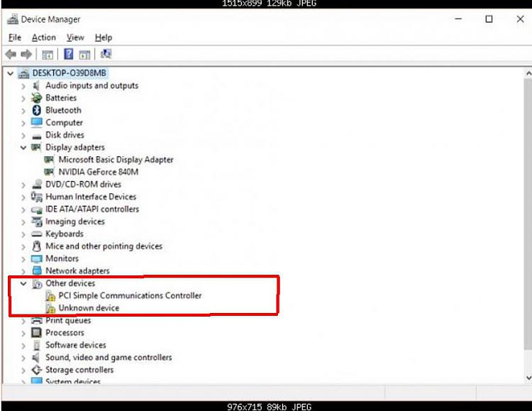Click the Human Interface Devices icon
532x411 pixels.
pyautogui.click(x=36, y=197)
